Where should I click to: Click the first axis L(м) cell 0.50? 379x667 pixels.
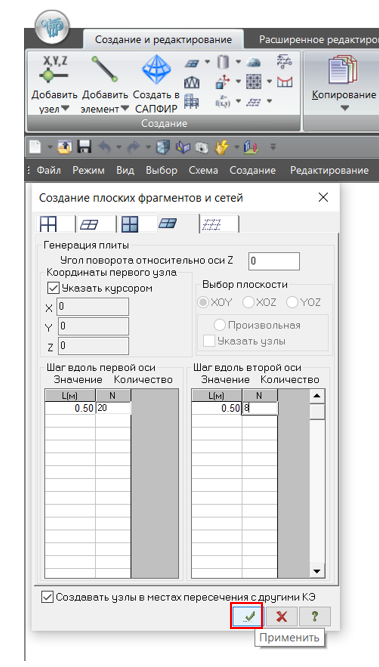pyautogui.click(x=70, y=408)
